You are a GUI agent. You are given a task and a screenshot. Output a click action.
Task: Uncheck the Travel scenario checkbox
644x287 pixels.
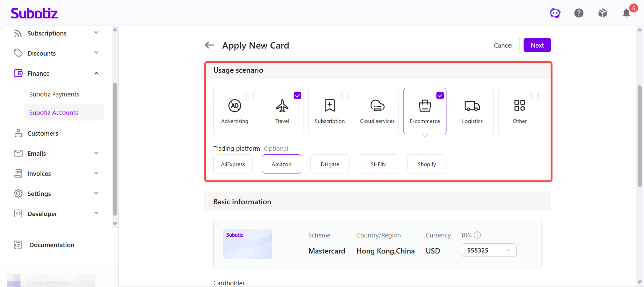coord(298,95)
